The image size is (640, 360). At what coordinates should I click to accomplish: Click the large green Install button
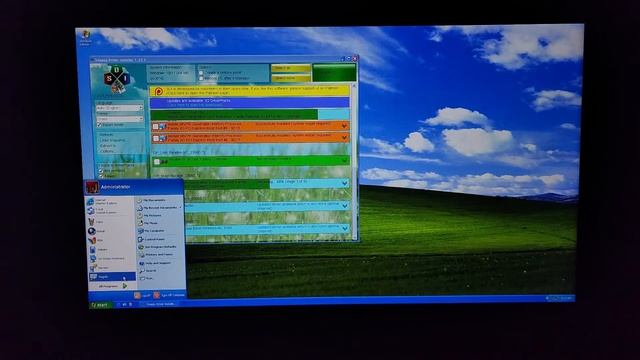click(x=334, y=73)
